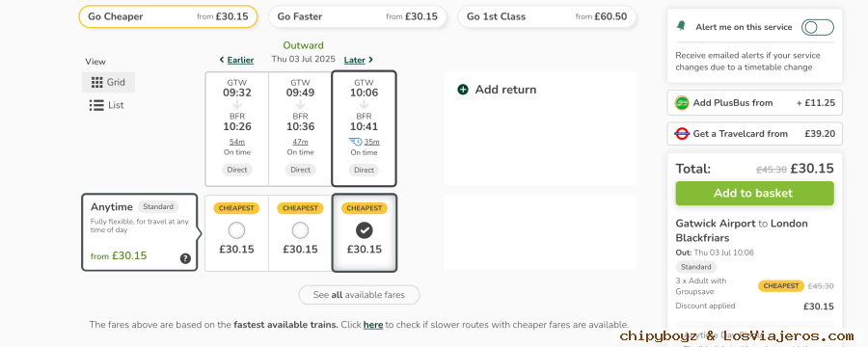
Task: Show Later outward trains
Action: coord(359,60)
